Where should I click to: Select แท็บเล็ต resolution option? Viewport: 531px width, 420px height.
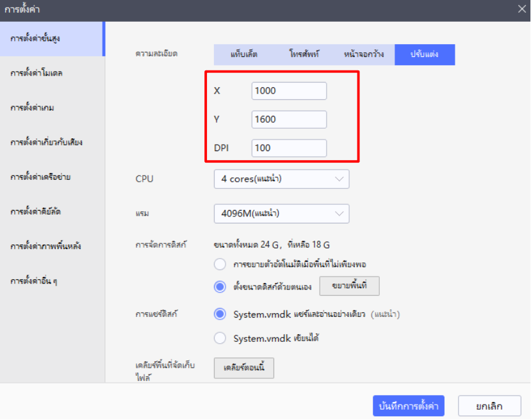[x=244, y=54]
